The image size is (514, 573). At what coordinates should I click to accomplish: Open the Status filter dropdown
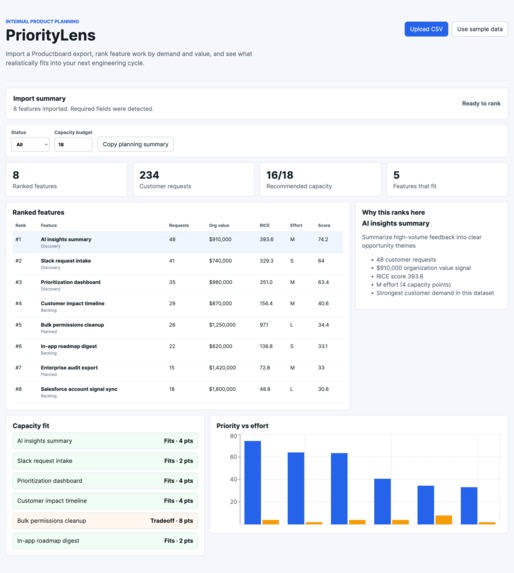(x=30, y=144)
